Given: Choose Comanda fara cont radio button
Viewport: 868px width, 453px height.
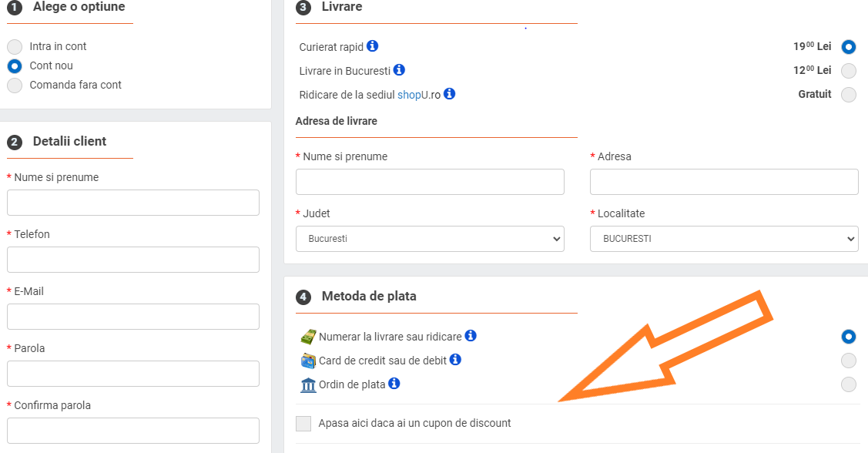Looking at the screenshot, I should [15, 86].
